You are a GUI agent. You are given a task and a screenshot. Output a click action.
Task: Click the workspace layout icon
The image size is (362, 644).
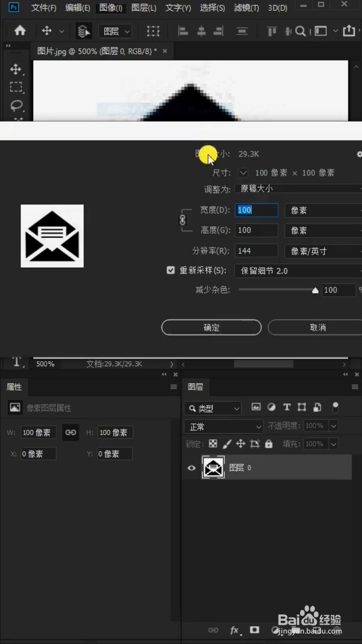(x=320, y=31)
